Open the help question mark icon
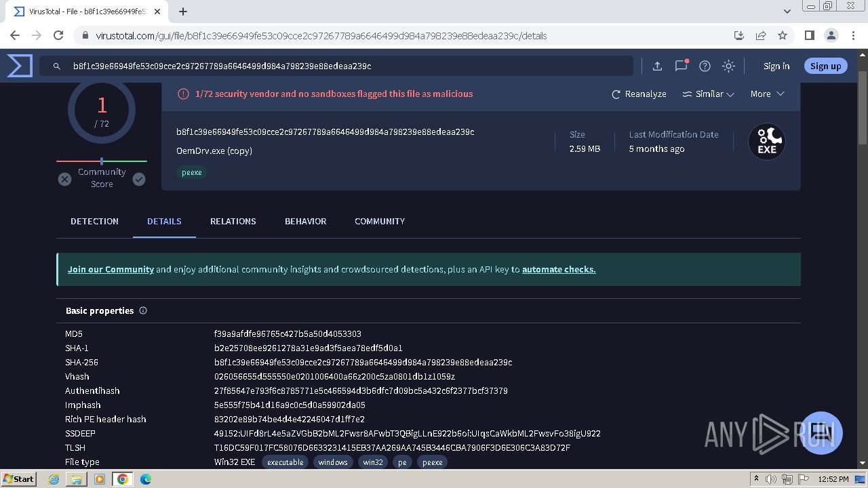 pos(705,66)
